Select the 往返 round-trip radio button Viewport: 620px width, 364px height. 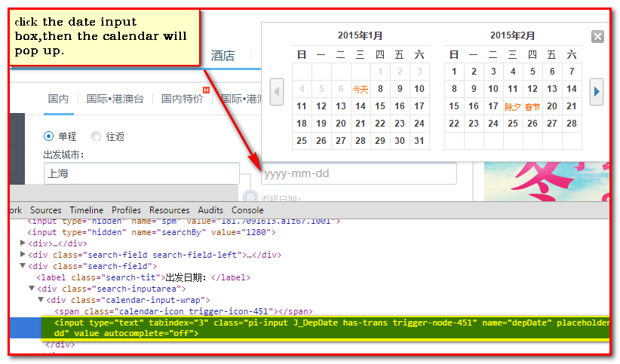tap(96, 136)
